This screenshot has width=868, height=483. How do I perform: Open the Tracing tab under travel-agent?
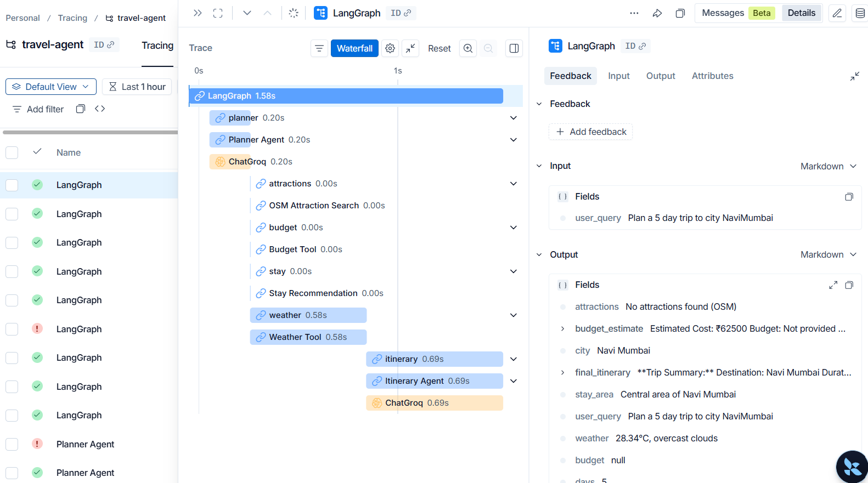point(157,46)
